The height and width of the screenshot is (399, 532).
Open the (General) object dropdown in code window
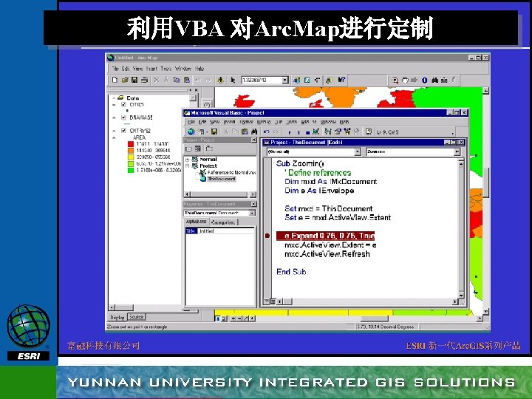pyautogui.click(x=358, y=151)
